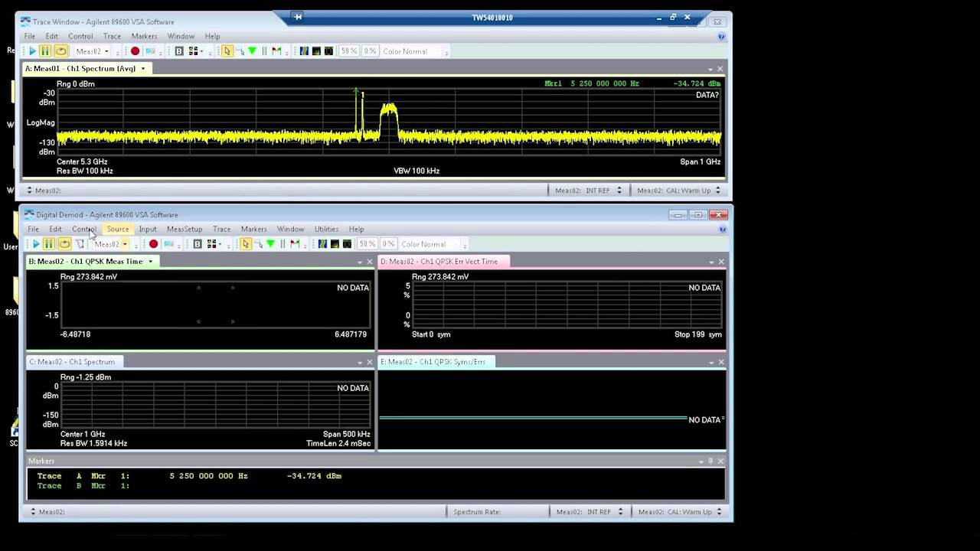
Task: Click bold B icon in Trace Window toolbar
Action: coord(179,51)
